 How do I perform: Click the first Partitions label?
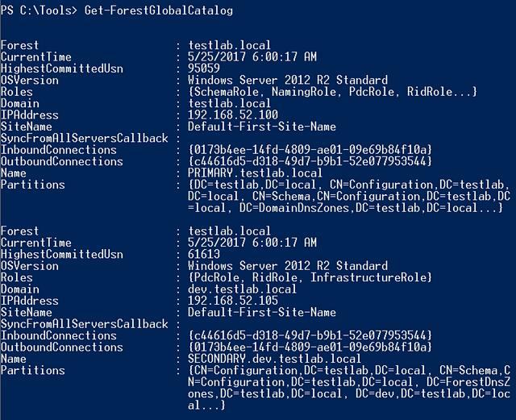pyautogui.click(x=33, y=185)
